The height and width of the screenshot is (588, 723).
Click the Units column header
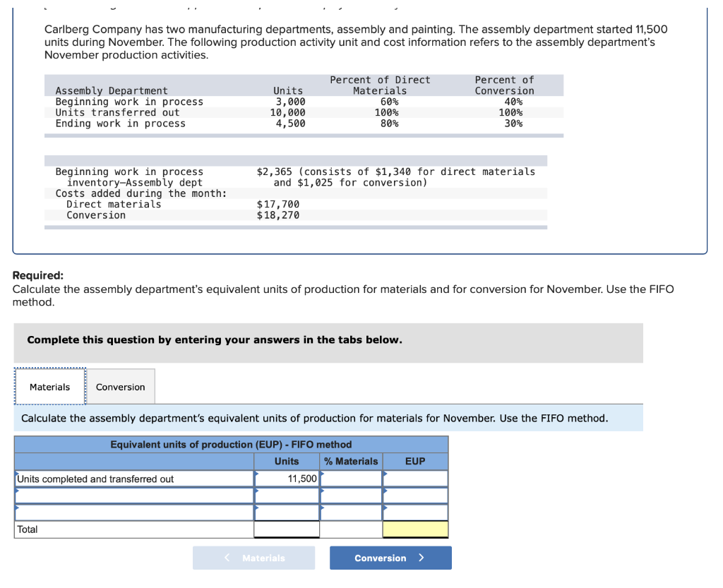coord(286,461)
